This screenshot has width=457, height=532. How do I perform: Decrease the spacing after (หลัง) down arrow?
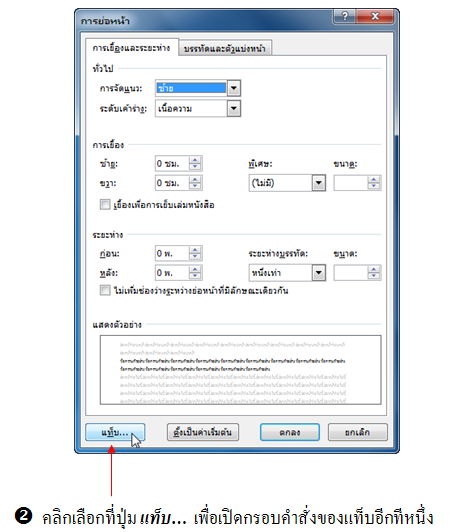(x=195, y=276)
